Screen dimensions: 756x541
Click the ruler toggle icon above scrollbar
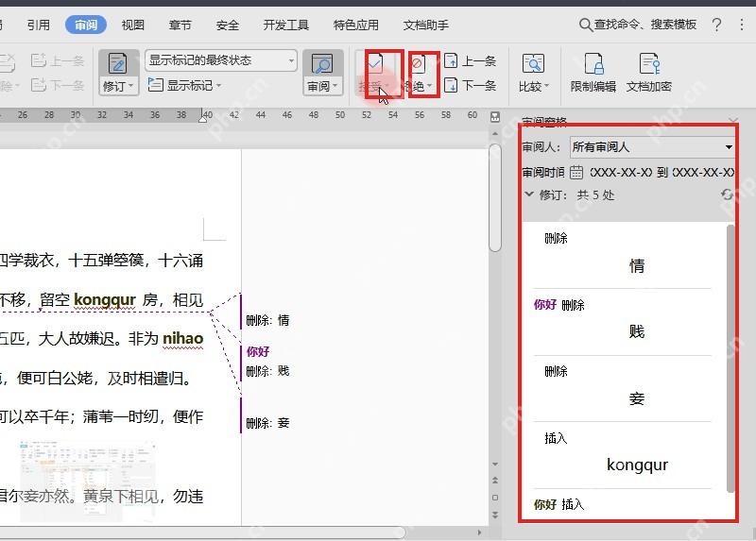[x=494, y=116]
